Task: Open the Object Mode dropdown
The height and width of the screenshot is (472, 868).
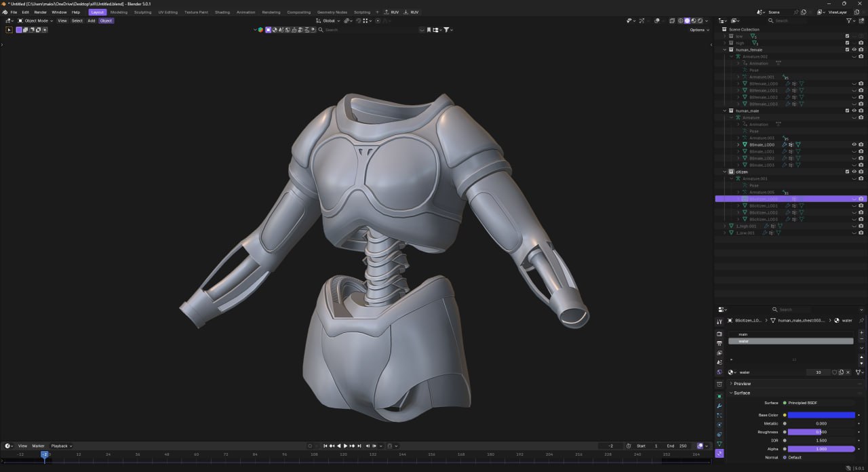Action: click(35, 21)
